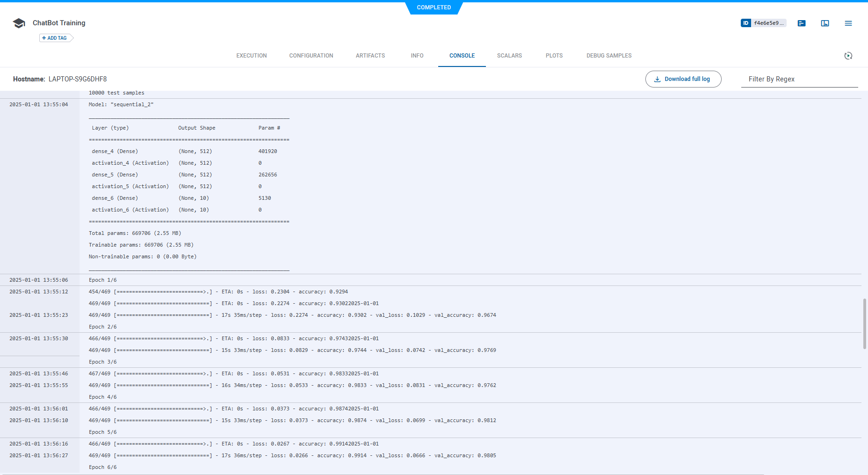Open the DEBUG SAMPLES tab
The image size is (868, 475).
[608, 56]
